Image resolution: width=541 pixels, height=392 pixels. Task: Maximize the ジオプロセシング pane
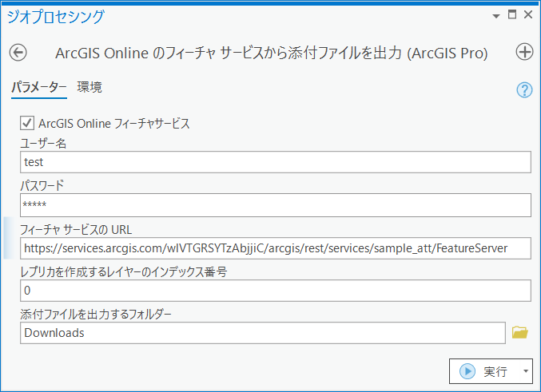(512, 14)
